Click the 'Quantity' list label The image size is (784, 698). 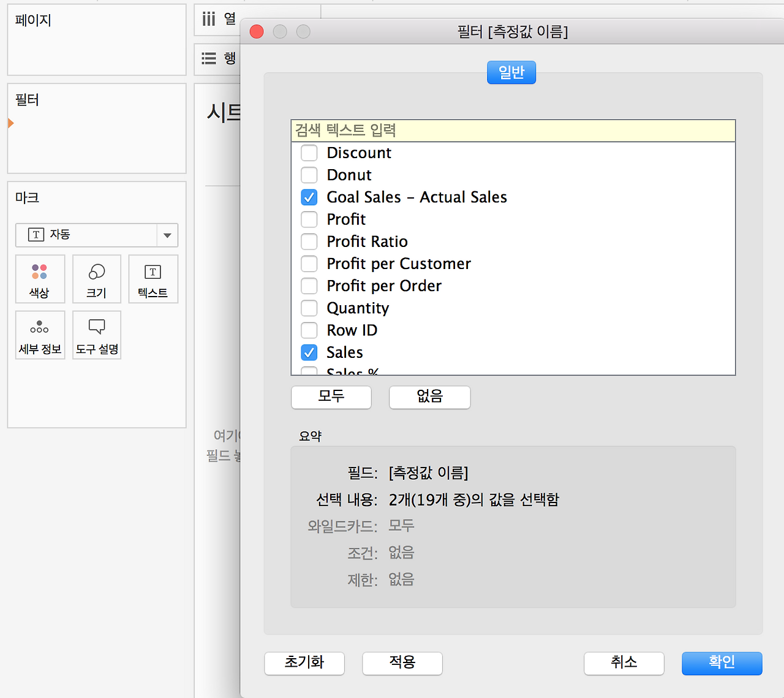[358, 308]
